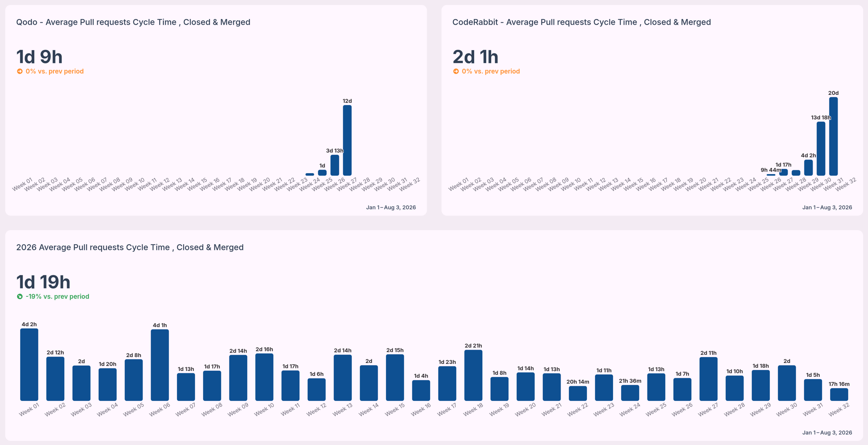Viewport: 868px width, 445px height.
Task: Select the 2d 1h headline value in CodeRabbit card
Action: click(x=475, y=57)
